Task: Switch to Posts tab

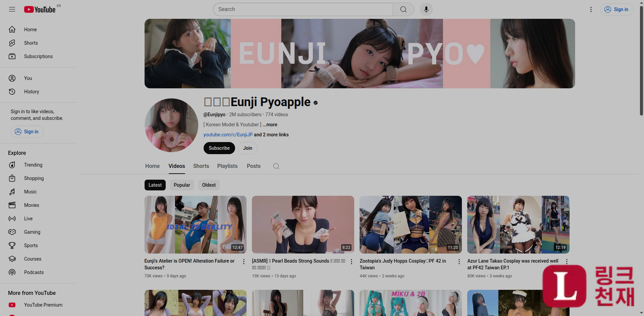Action: pos(254,166)
